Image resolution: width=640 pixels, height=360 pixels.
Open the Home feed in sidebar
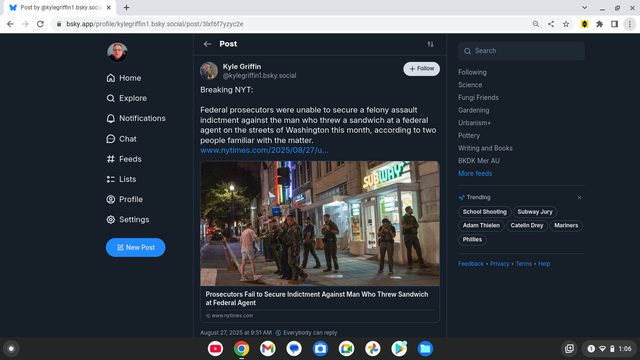point(124,78)
